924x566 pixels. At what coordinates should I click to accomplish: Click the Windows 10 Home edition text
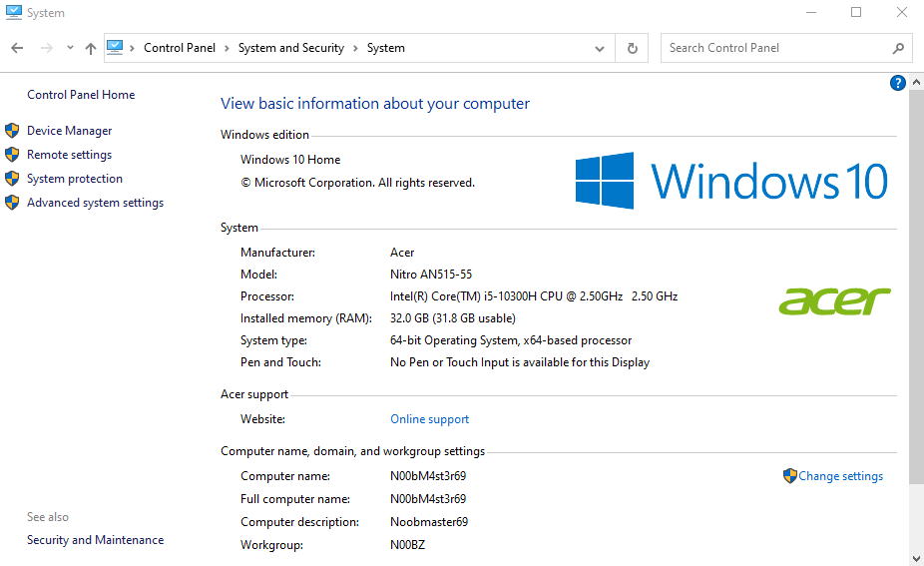(x=290, y=159)
